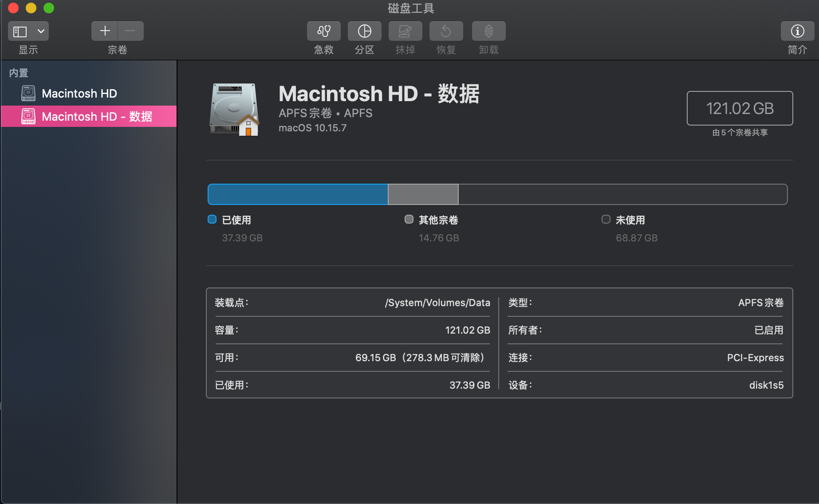The height and width of the screenshot is (504, 819).
Task: Remove volume with the minus button
Action: tap(130, 31)
